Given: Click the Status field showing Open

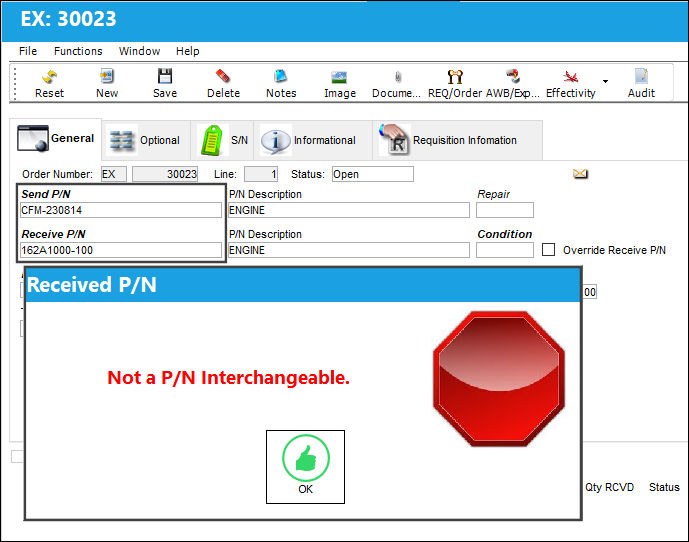Looking at the screenshot, I should 373,174.
